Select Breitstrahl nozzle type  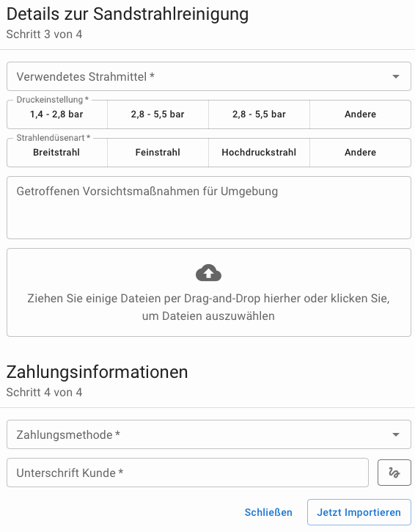click(57, 153)
